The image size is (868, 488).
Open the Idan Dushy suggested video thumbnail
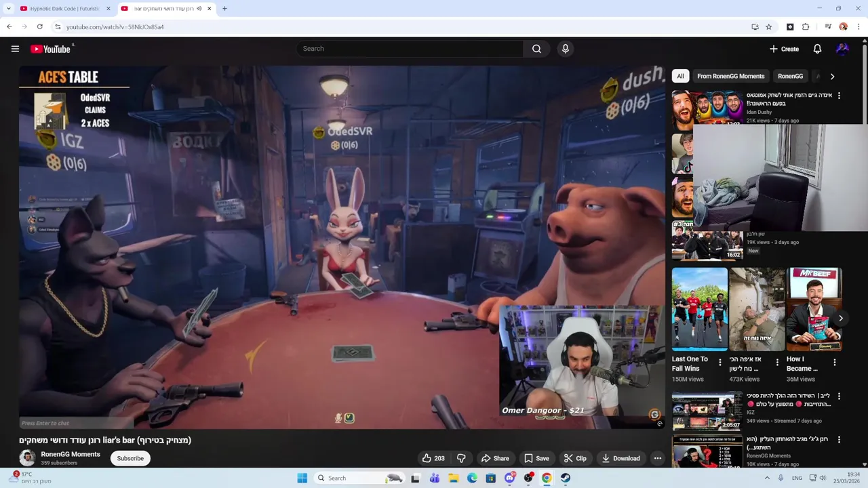point(707,108)
